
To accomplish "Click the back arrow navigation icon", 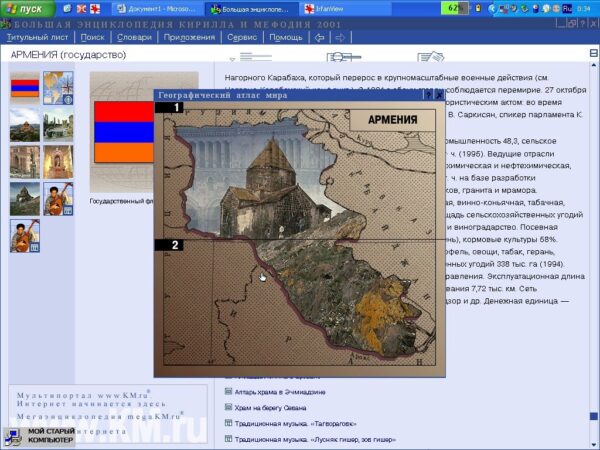I will tap(319, 37).
